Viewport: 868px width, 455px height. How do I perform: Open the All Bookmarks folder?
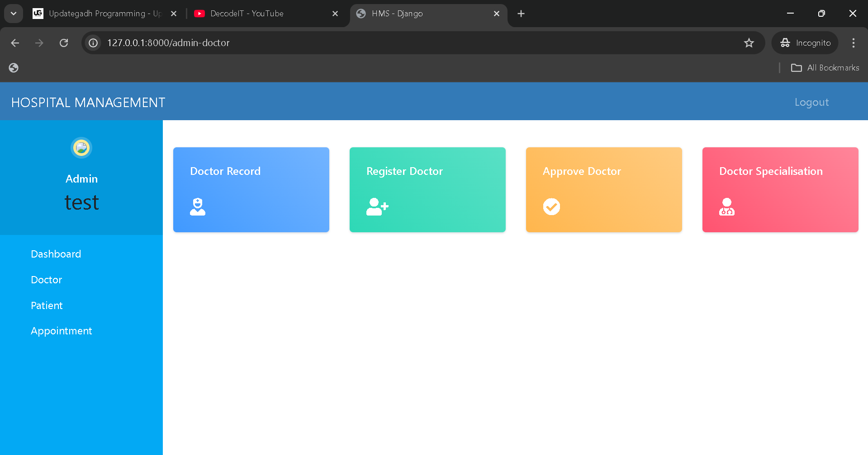point(825,68)
